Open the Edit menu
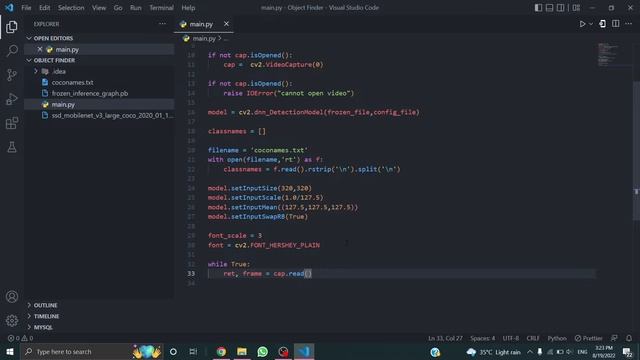The height and width of the screenshot is (360, 640). (x=44, y=8)
